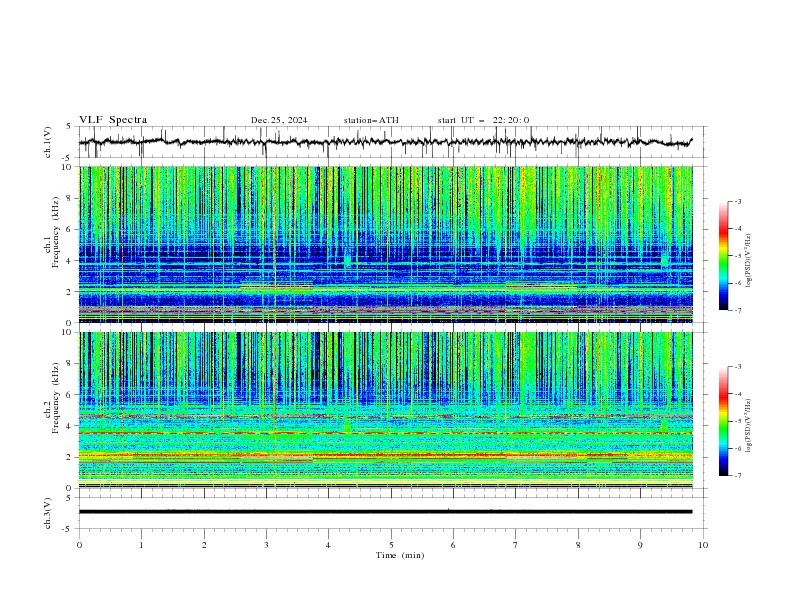This screenshot has width=792, height=612.
Task: Click the ch.2 "Frequency (kHz)" axis label
Action: click(56, 398)
